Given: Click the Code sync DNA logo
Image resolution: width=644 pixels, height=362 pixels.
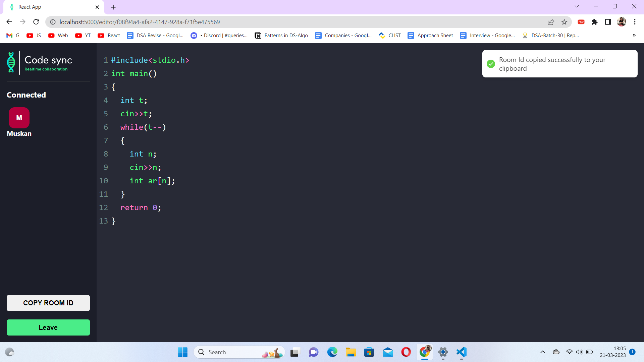Looking at the screenshot, I should coord(11,62).
